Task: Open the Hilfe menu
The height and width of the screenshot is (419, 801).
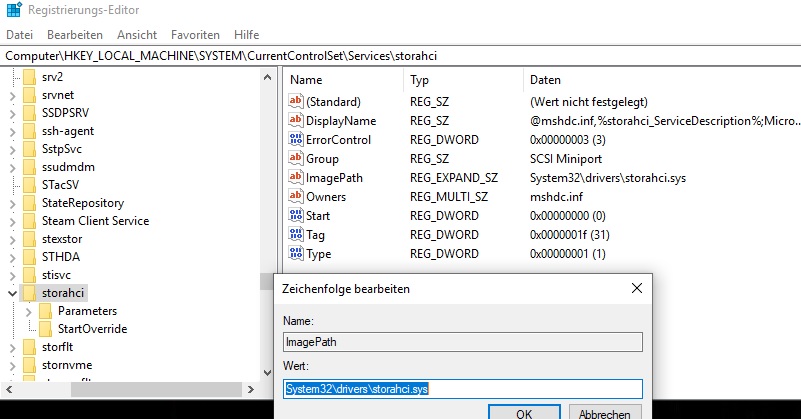Action: [x=246, y=35]
